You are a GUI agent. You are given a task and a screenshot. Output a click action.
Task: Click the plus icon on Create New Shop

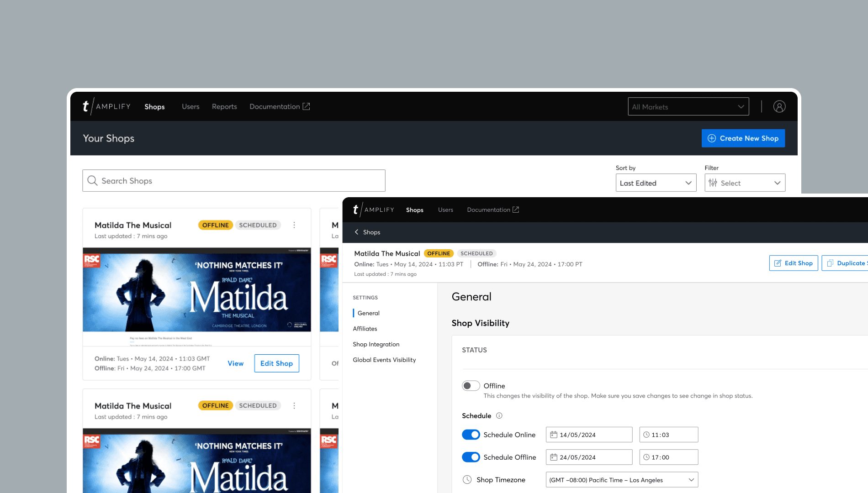point(712,138)
